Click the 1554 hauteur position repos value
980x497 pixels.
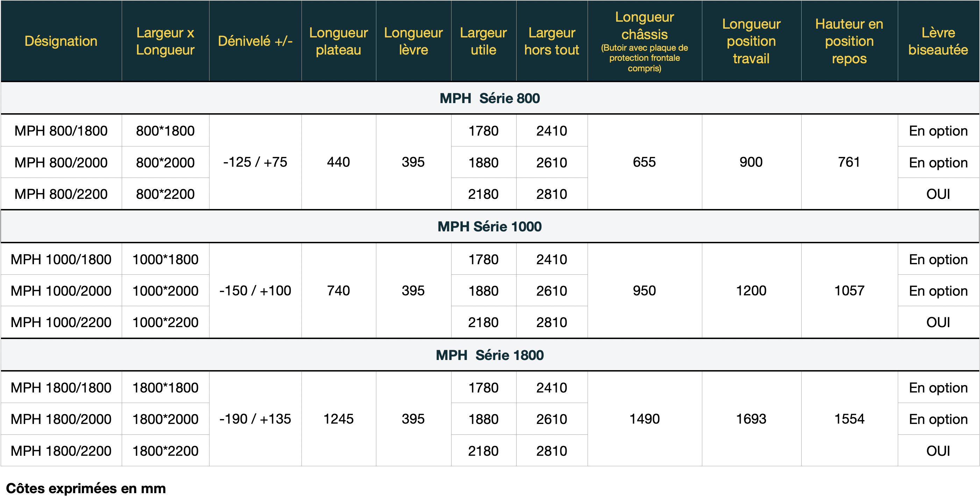coord(849,419)
